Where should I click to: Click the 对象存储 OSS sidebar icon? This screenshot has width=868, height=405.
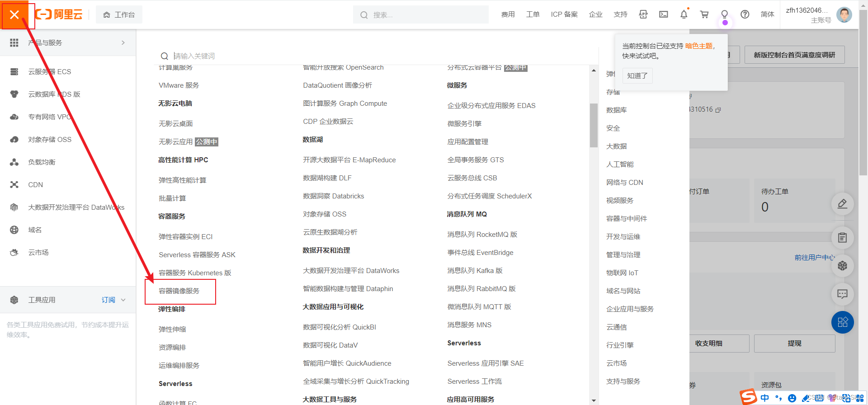pyautogui.click(x=14, y=139)
